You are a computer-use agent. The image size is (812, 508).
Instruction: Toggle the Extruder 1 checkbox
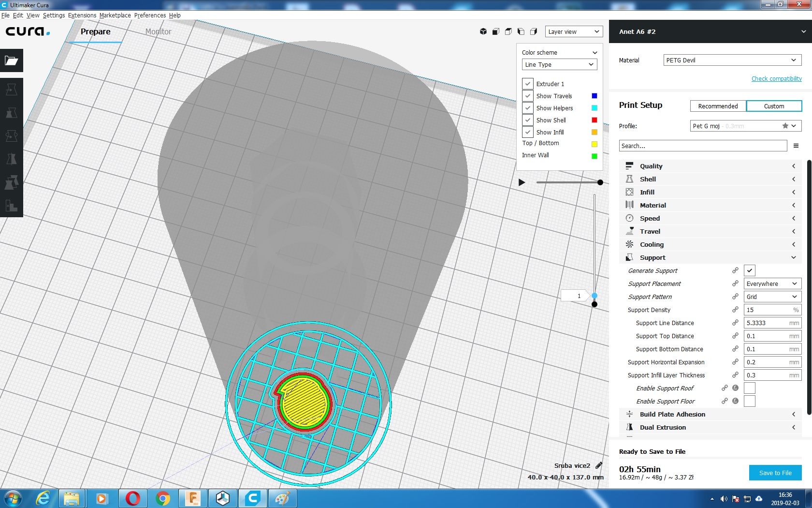point(528,84)
